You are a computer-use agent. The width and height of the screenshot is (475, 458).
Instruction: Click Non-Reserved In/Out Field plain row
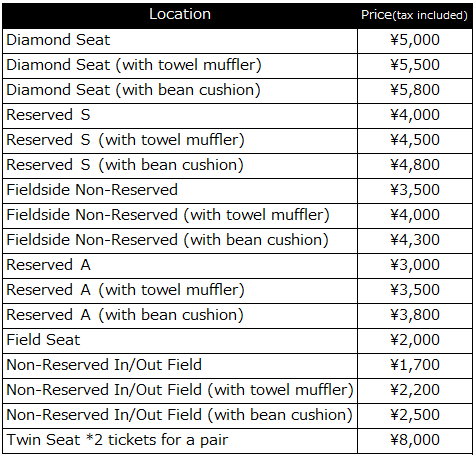pos(237,365)
